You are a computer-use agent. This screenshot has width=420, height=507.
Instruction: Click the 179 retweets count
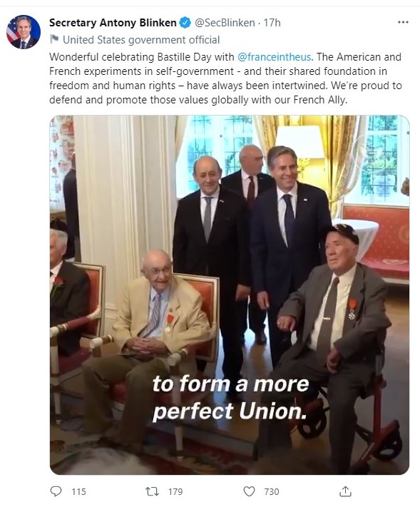175,491
